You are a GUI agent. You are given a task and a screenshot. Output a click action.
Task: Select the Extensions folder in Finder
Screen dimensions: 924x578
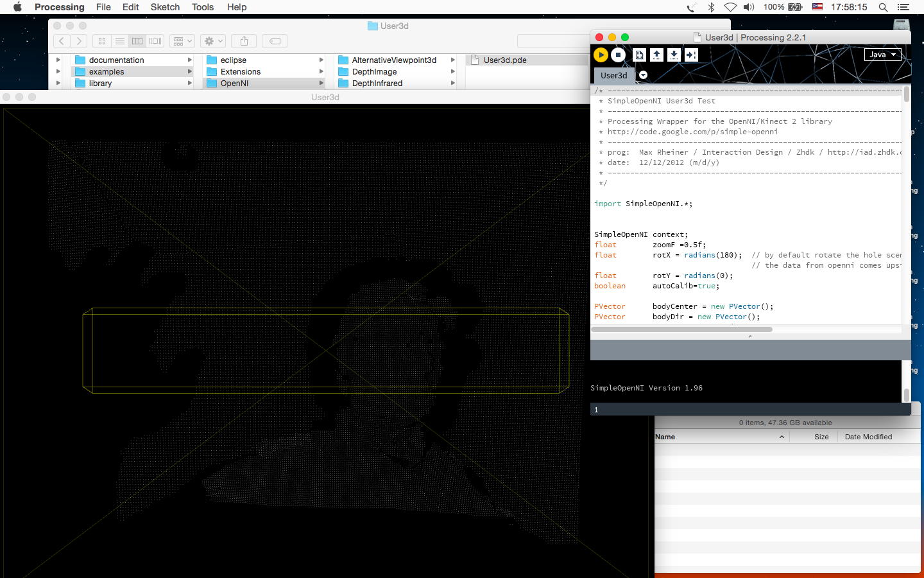[264, 72]
